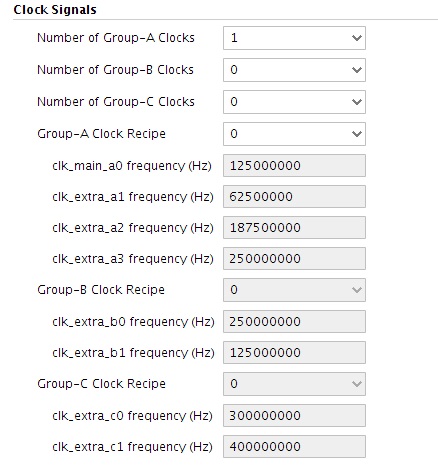438x465 pixels.
Task: Click the Clock Signals section heading
Action: [x=55, y=10]
